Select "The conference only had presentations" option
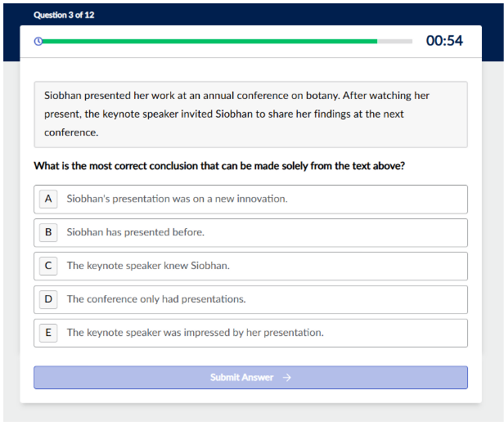This screenshot has height=426, width=504. tap(156, 299)
